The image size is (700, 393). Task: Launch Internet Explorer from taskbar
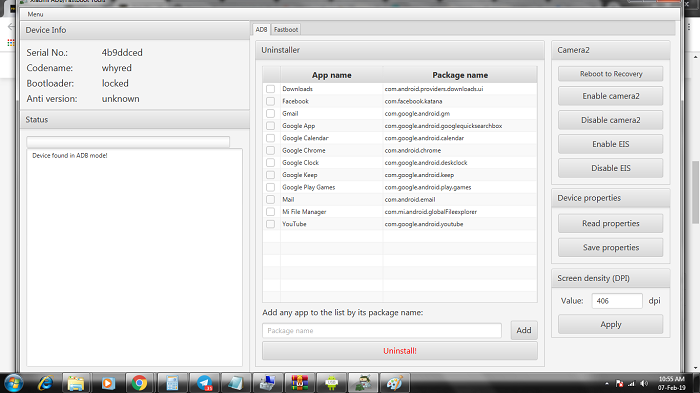click(45, 383)
